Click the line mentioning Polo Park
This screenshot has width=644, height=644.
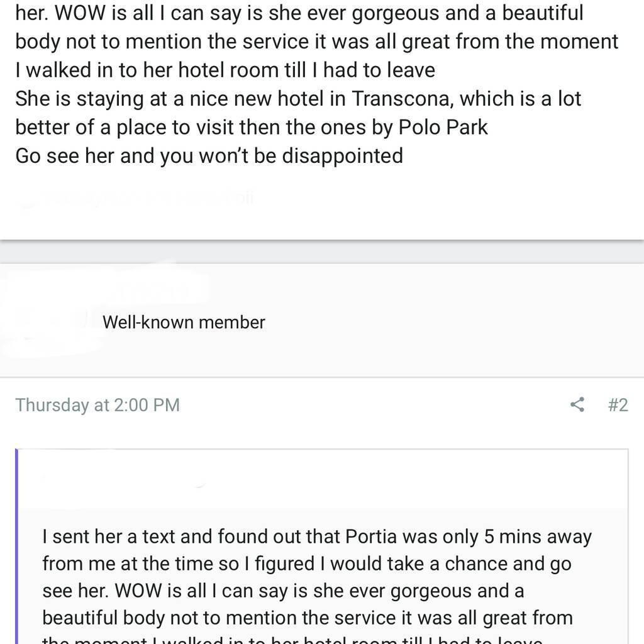pos(252,126)
